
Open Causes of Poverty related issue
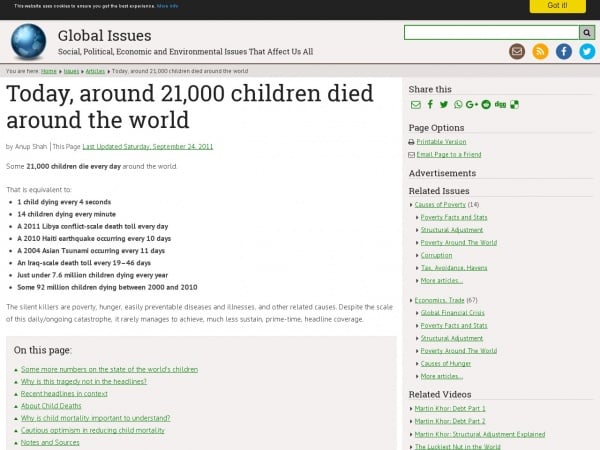pyautogui.click(x=440, y=205)
